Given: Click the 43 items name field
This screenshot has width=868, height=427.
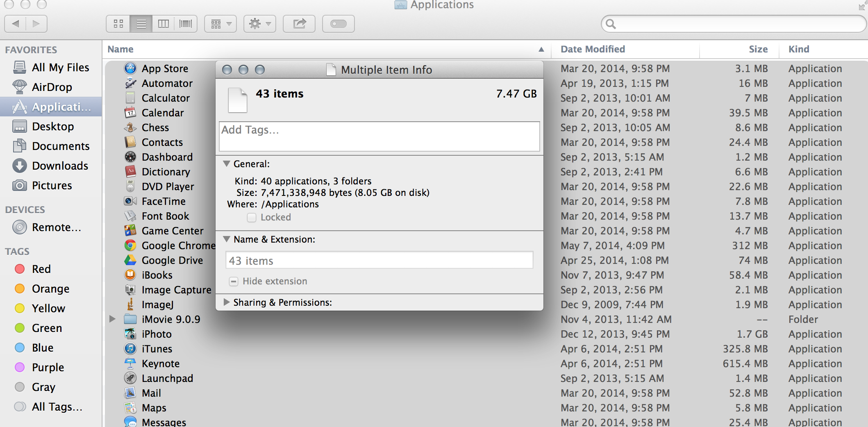Looking at the screenshot, I should point(379,260).
